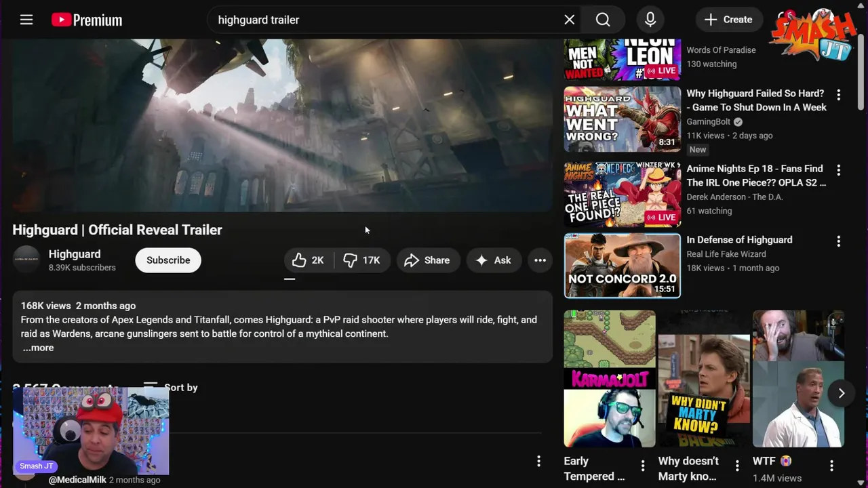Image resolution: width=868 pixels, height=488 pixels.
Task: Like the video (2K thumbs up)
Action: (309, 260)
